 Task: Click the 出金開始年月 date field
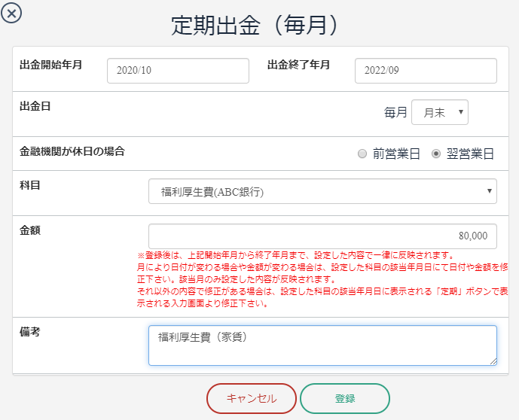pyautogui.click(x=178, y=71)
